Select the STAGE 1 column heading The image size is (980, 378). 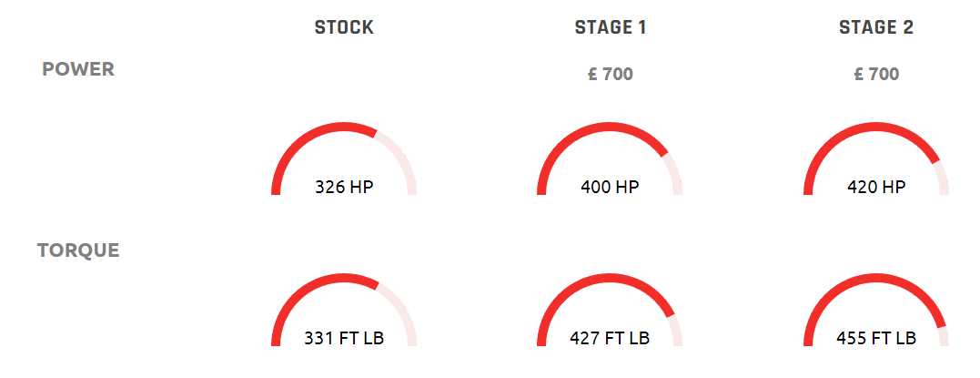click(x=611, y=27)
